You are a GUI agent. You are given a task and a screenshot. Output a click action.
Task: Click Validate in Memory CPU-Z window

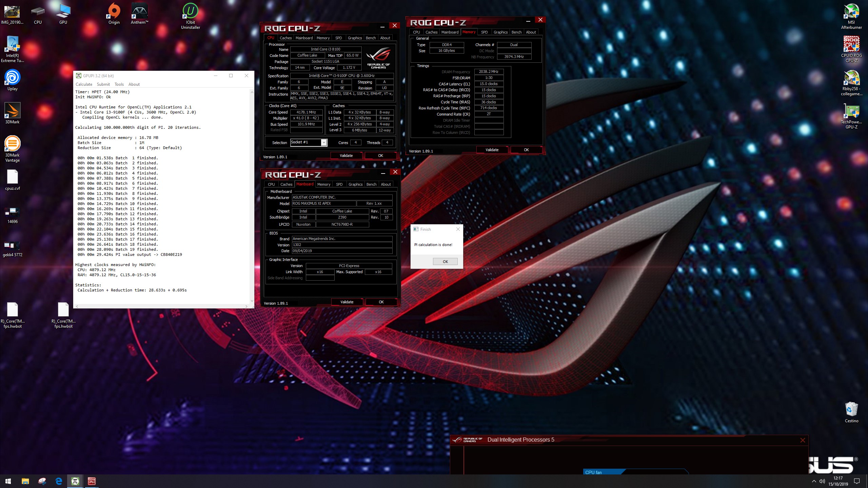(492, 150)
